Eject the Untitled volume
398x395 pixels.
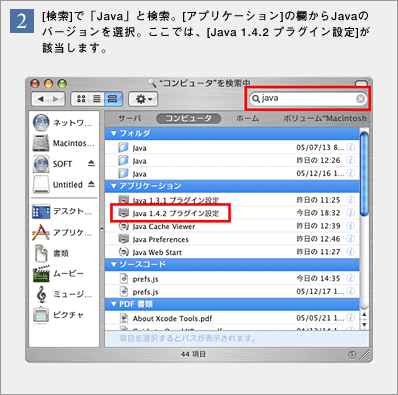[x=91, y=184]
